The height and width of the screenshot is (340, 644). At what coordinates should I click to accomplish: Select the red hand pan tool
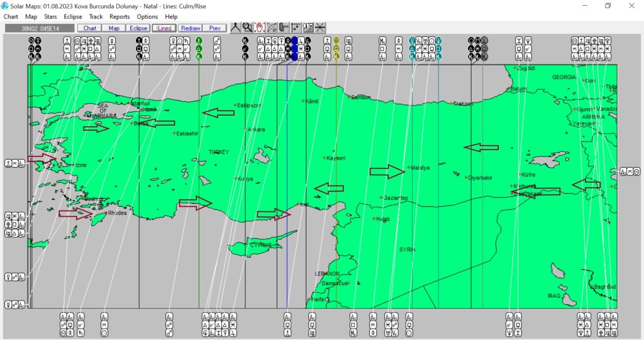coord(259,28)
